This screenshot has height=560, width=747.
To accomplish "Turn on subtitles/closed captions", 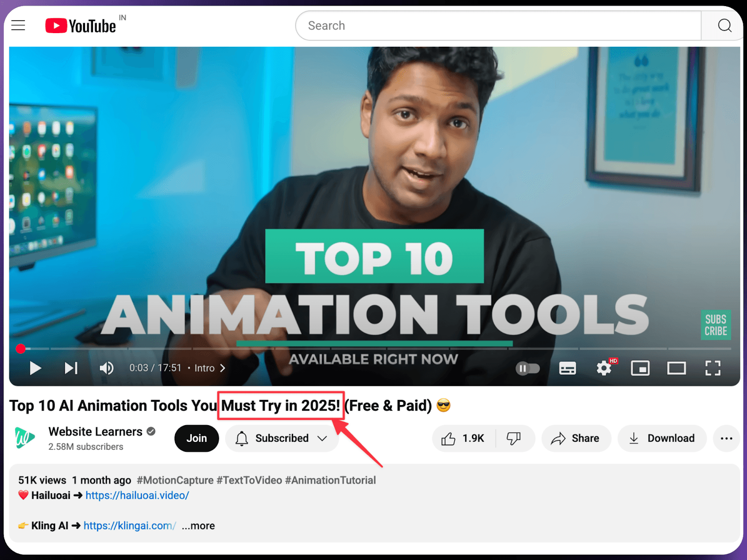I will click(x=567, y=369).
